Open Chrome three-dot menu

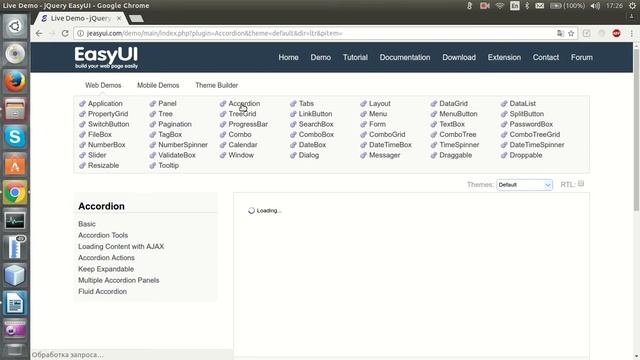pos(631,33)
